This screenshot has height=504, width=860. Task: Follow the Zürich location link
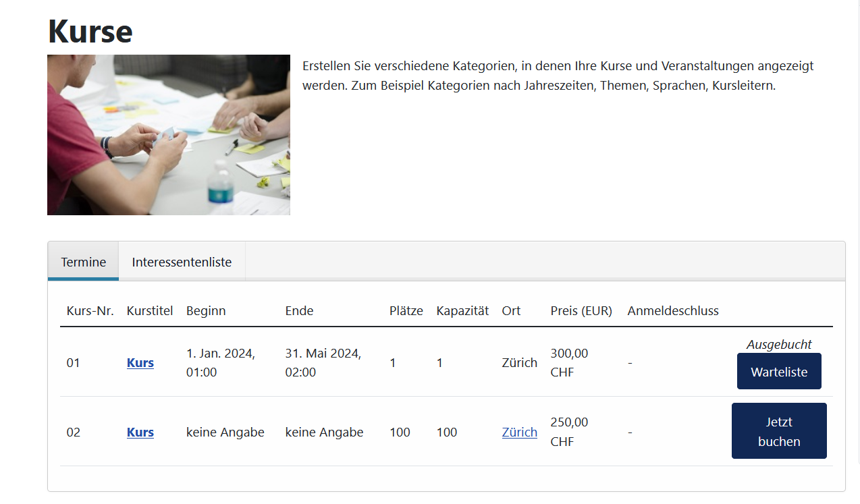(520, 432)
